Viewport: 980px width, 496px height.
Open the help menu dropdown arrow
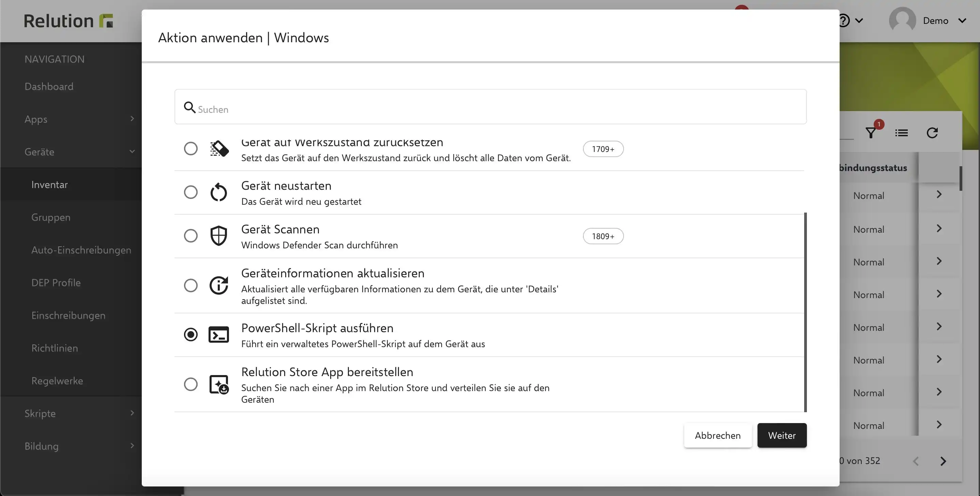click(x=859, y=20)
